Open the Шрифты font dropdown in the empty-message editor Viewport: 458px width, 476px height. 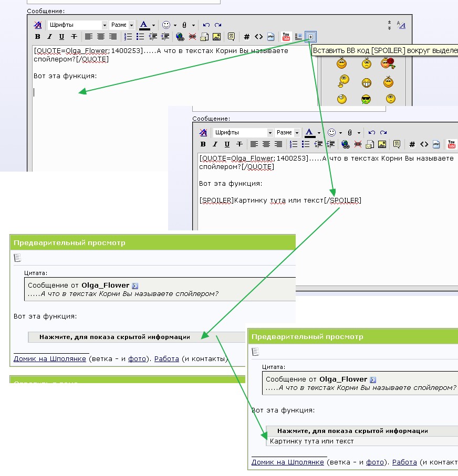pos(78,25)
